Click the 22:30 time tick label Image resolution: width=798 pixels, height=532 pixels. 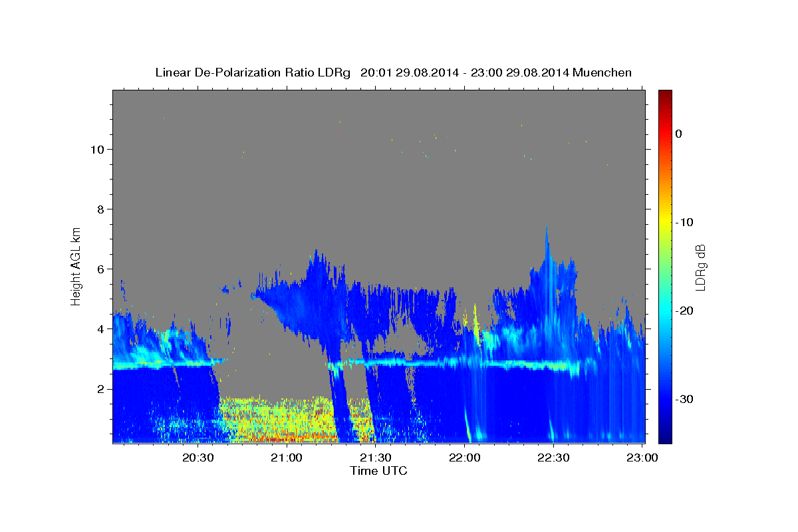(x=553, y=458)
